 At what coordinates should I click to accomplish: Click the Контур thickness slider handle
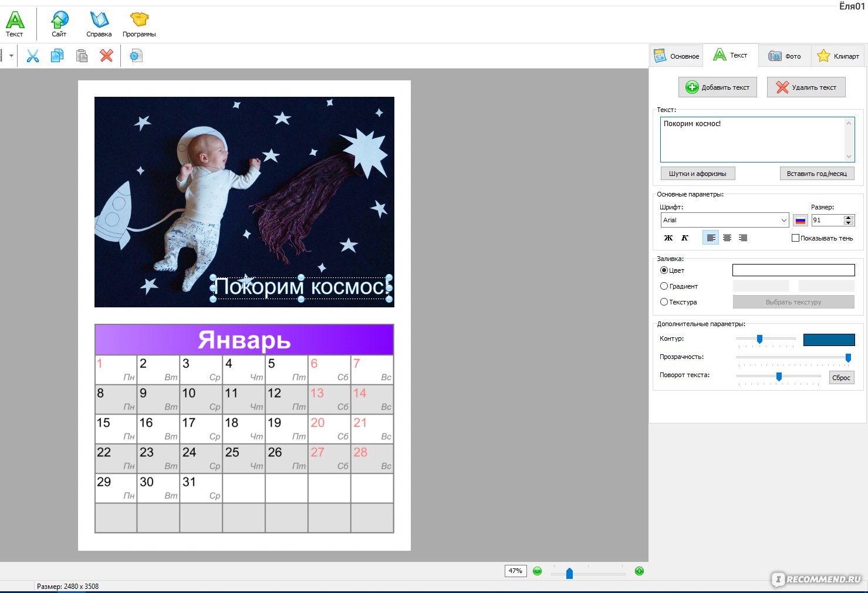[759, 339]
